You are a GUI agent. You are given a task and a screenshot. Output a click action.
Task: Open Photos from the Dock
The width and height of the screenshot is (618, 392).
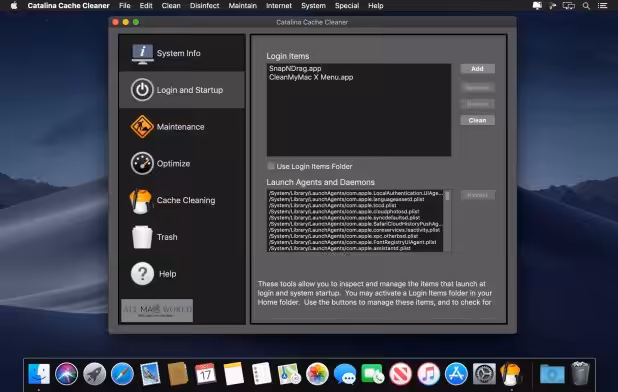click(317, 373)
